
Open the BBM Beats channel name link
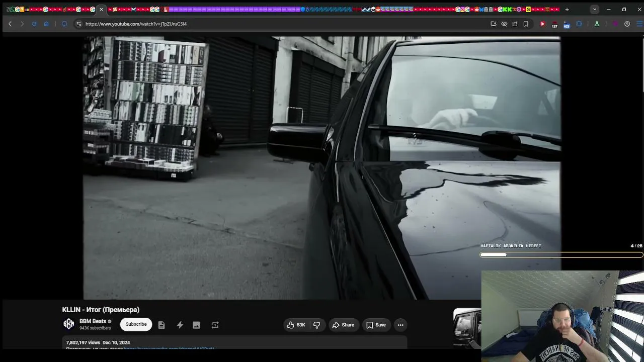pos(93,321)
